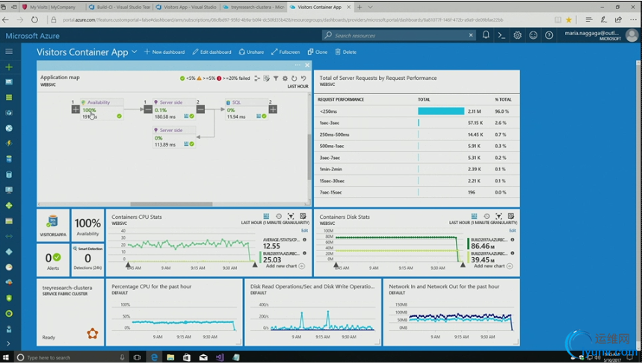The height and width of the screenshot is (364, 642).
Task: Switch to the My Visits MyCompany tab
Action: point(52,7)
